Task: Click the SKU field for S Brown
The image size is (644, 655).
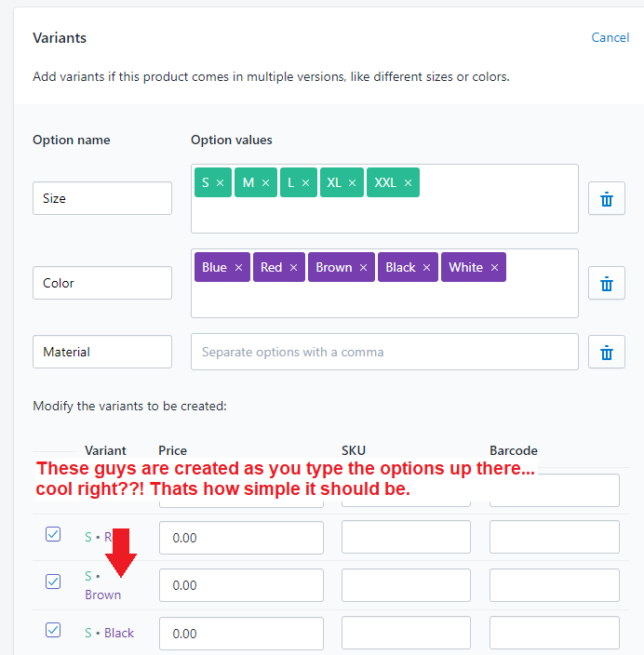Action: [x=406, y=585]
